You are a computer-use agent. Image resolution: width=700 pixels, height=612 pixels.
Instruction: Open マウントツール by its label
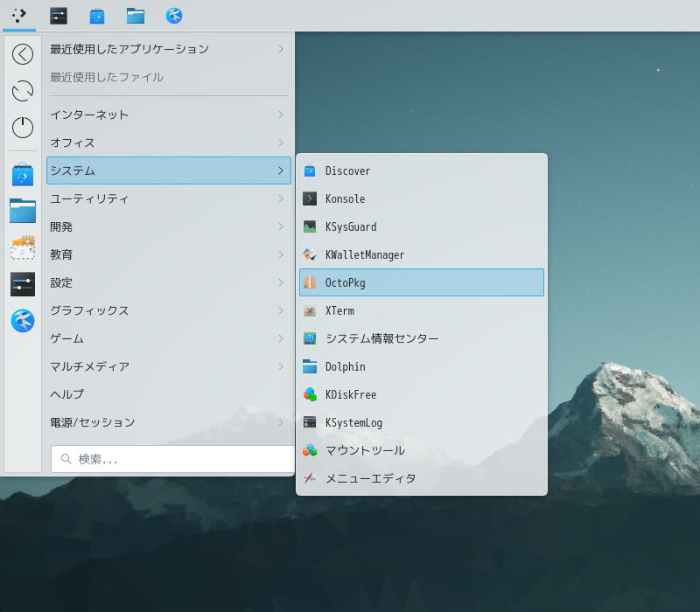(x=365, y=450)
